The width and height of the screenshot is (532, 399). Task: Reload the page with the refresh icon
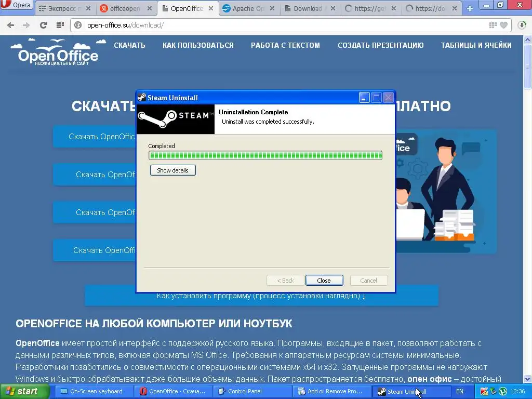[x=43, y=25]
